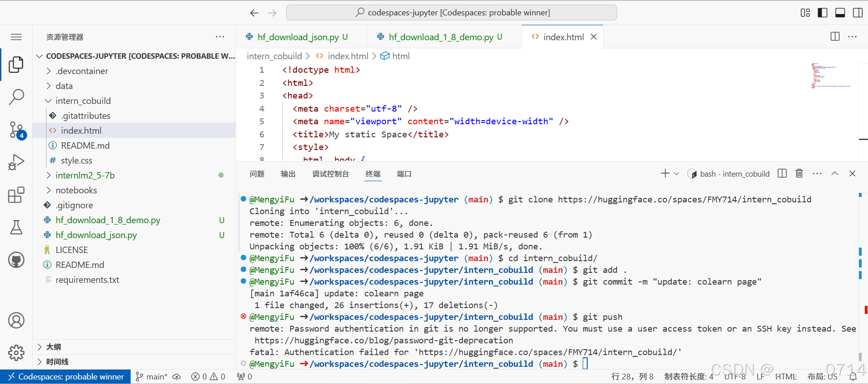The image size is (868, 384).
Task: Split the editor to the right
Action: (x=835, y=37)
